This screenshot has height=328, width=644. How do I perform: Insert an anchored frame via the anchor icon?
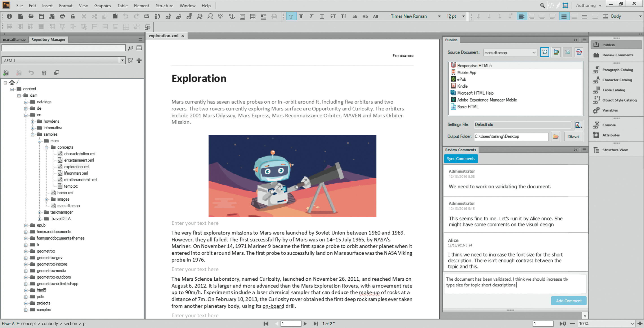[232, 16]
